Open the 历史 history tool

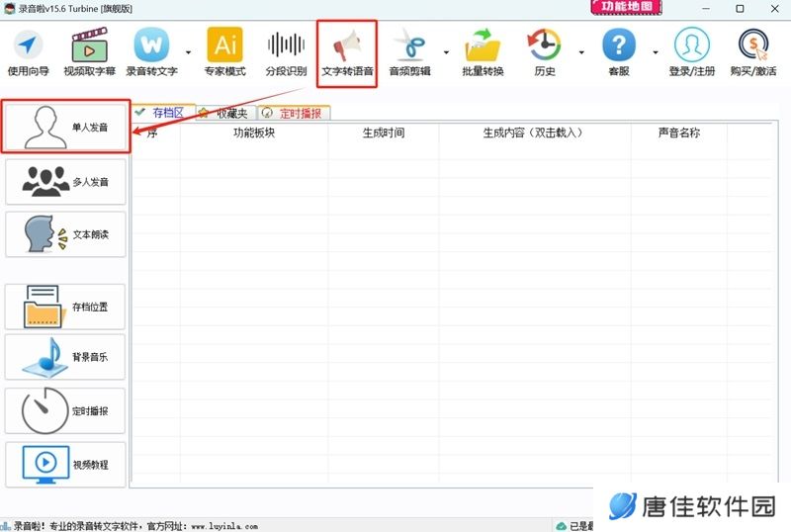[545, 52]
